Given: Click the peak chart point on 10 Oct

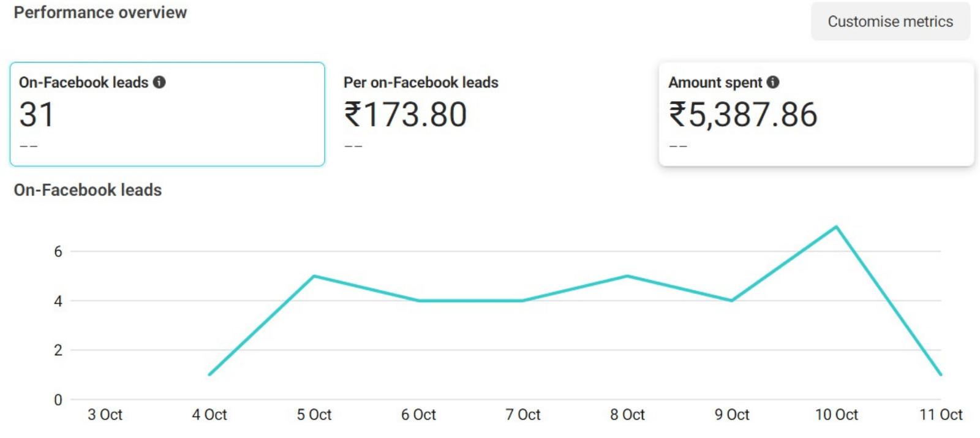Looking at the screenshot, I should 836,227.
